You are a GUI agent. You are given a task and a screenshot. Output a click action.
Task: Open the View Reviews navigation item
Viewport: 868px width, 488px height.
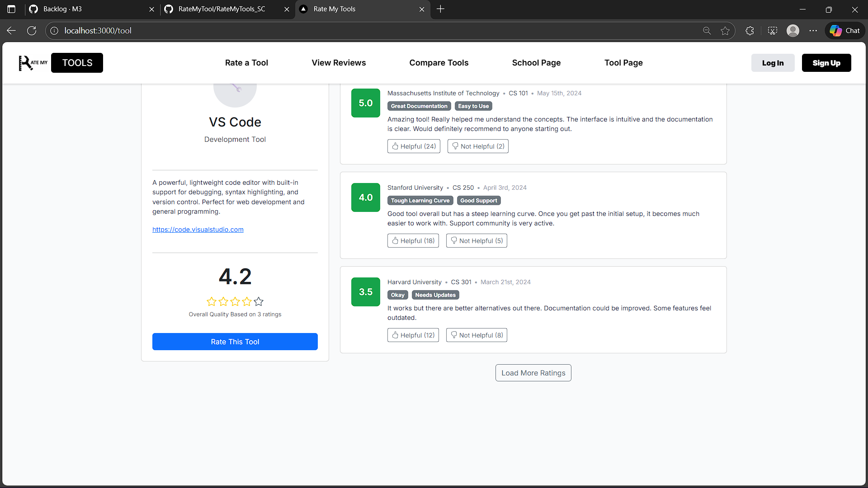coord(339,63)
